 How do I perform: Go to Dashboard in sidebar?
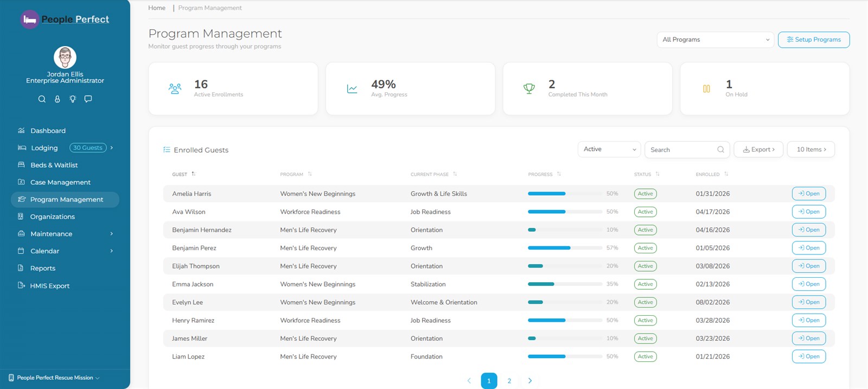pos(48,131)
